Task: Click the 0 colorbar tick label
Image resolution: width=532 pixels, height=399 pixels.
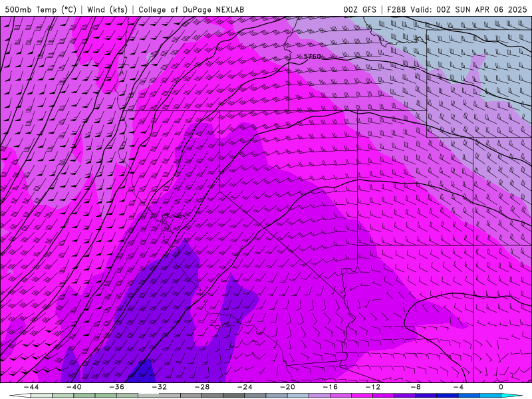Action: coord(501,387)
